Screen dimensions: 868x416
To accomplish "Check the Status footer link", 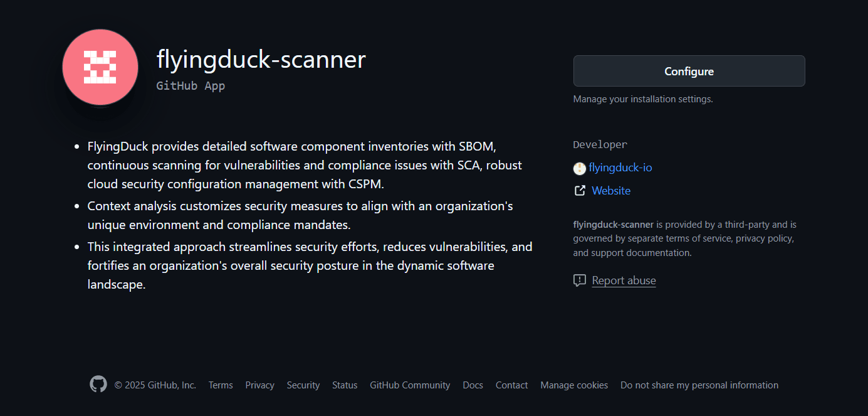I will [345, 385].
